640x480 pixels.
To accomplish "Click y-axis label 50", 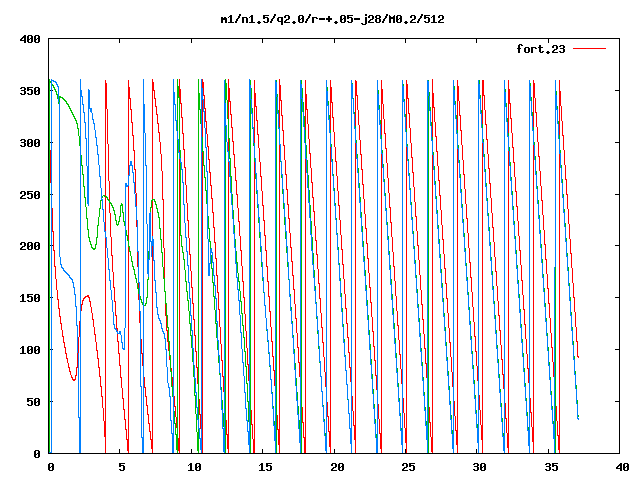I will coord(33,402).
